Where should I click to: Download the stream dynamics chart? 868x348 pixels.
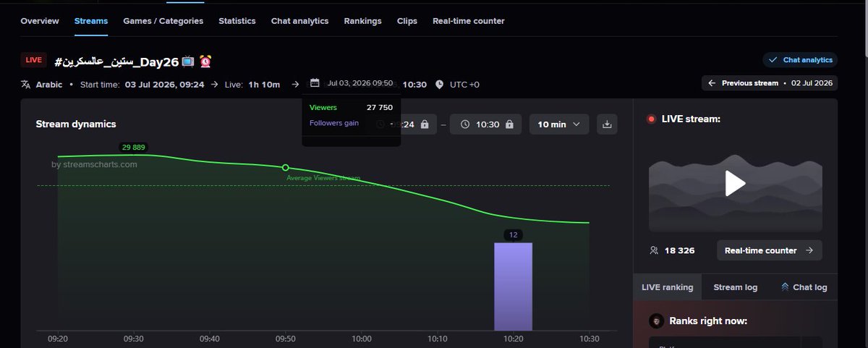click(608, 124)
